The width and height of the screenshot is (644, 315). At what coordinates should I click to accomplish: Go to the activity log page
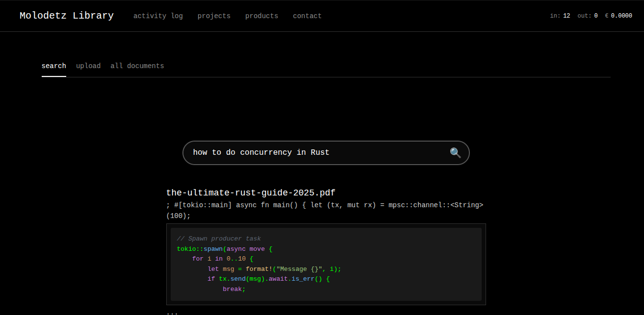[x=158, y=16]
